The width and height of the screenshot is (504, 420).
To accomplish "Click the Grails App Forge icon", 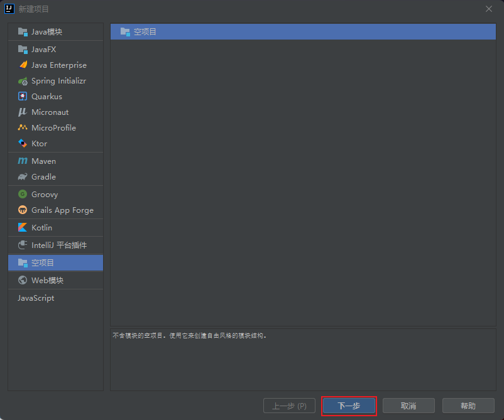I will tap(23, 210).
